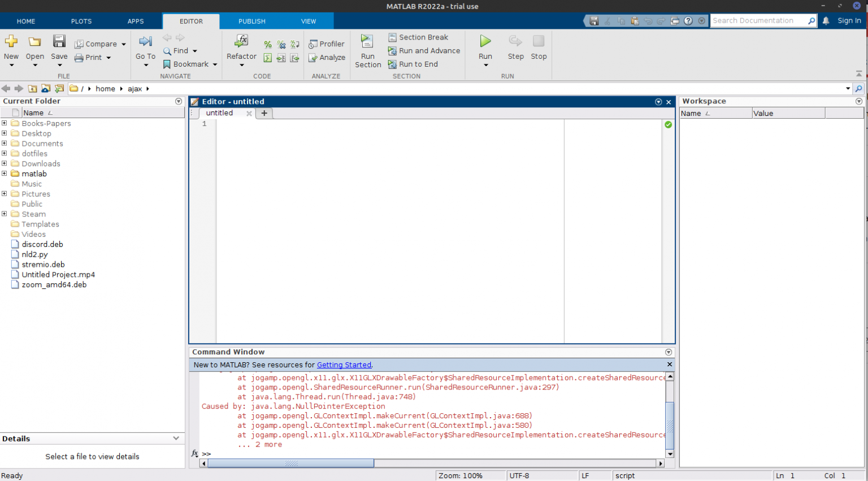Click the notification bell icon
Image resolution: width=868 pixels, height=481 pixels.
pos(826,21)
